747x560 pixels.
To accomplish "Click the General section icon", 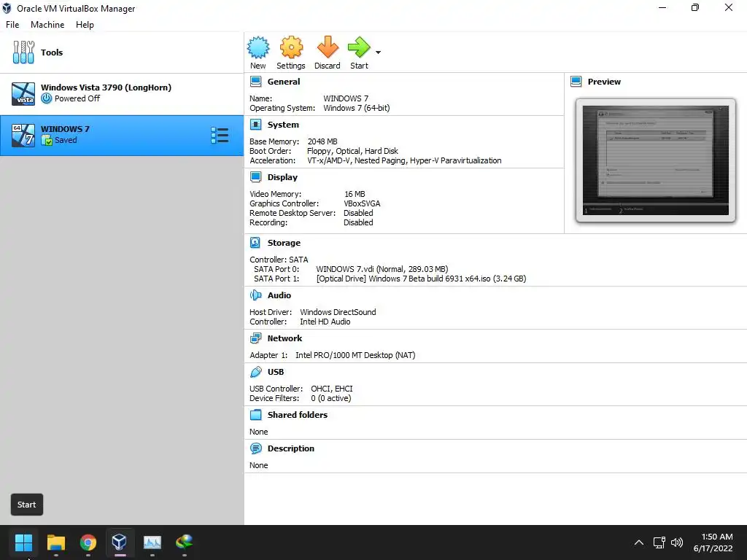I will 256,82.
